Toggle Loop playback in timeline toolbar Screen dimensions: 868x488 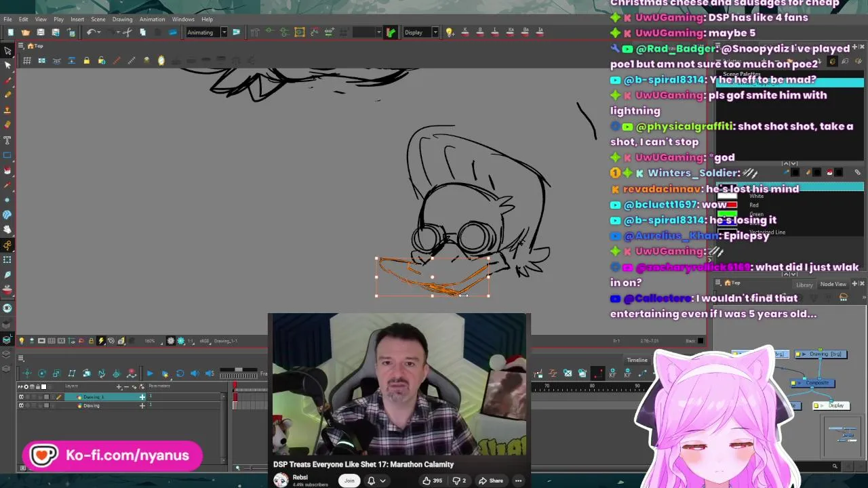180,373
